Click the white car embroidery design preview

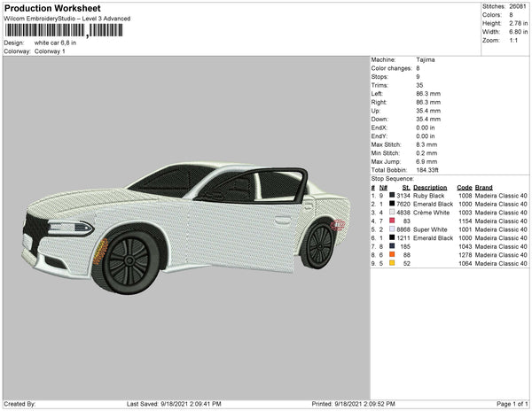(x=186, y=227)
